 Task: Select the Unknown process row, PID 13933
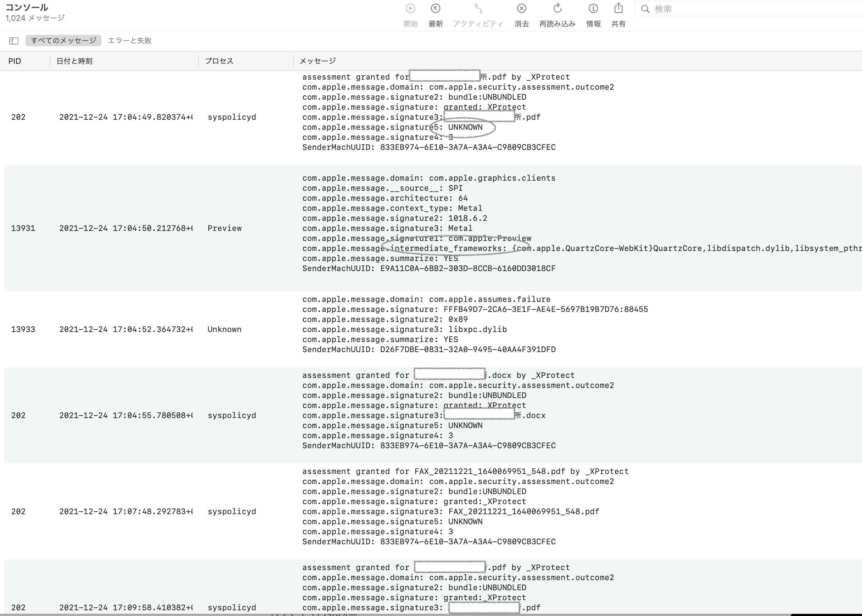[224, 329]
